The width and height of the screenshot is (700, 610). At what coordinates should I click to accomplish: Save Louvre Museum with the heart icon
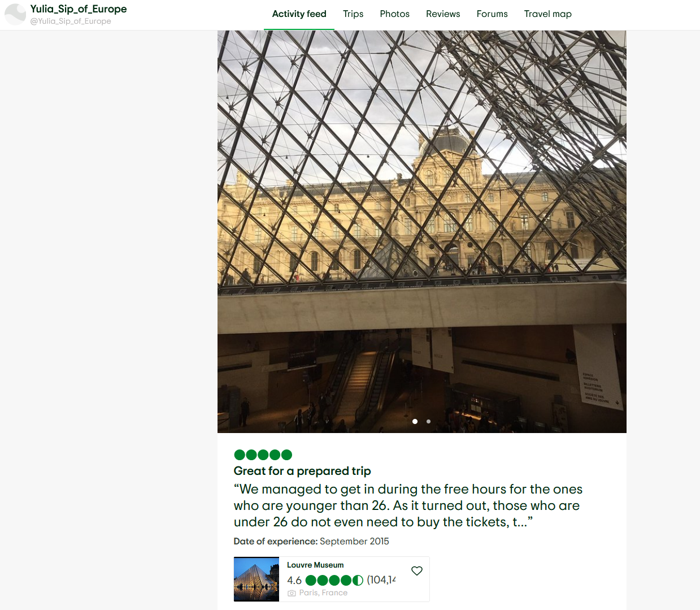point(417,571)
